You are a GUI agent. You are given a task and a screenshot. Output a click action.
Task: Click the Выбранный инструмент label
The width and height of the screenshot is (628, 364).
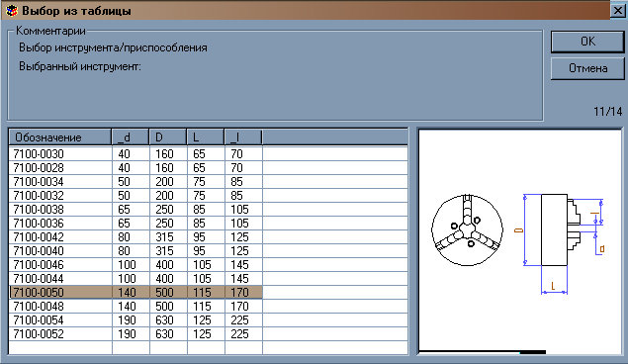(80, 66)
